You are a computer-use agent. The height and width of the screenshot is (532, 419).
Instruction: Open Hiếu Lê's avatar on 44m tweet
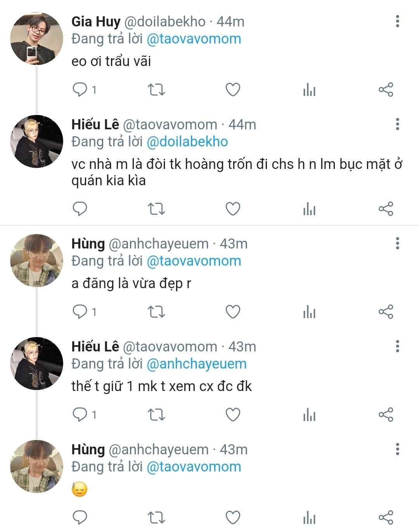tap(36, 141)
